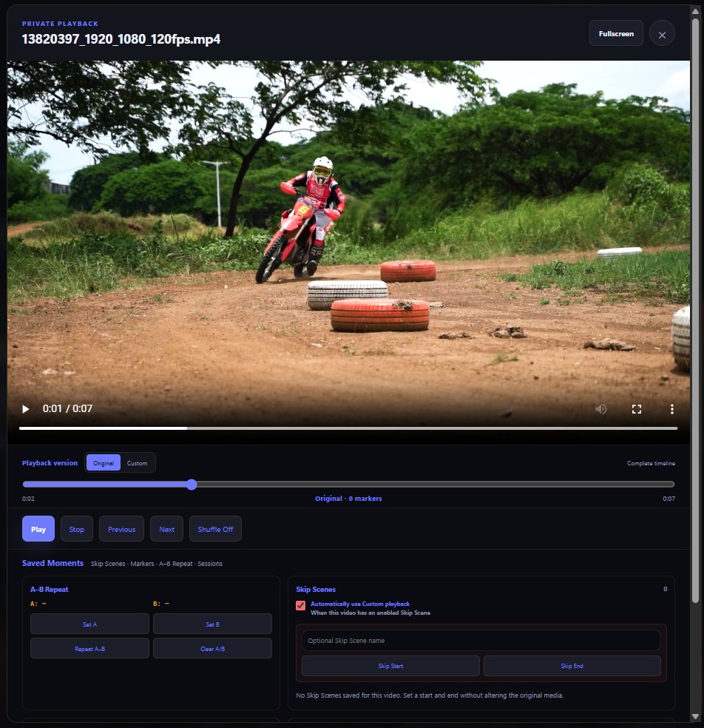Toggle the Shuffle Off button
The image size is (704, 728).
(215, 529)
